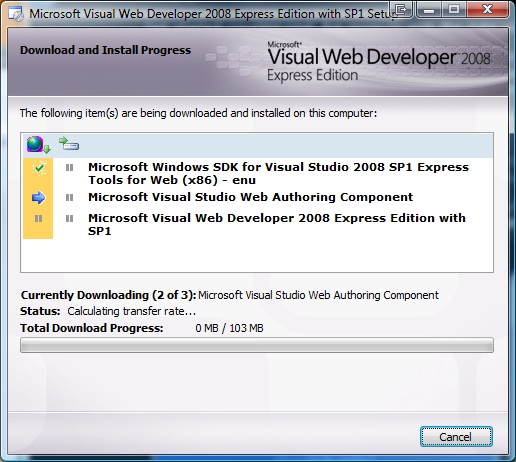Maximize the setup window

pos(454,10)
